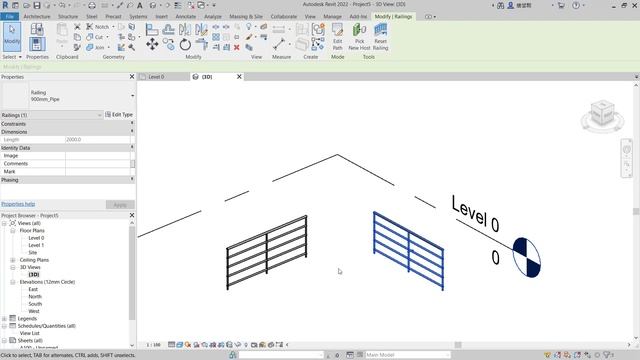
Task: Select the Copy tool in Modify panel
Action: [x=168, y=44]
